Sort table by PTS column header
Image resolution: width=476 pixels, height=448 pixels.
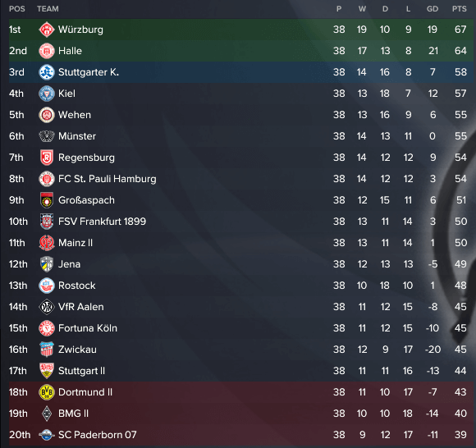click(x=459, y=9)
